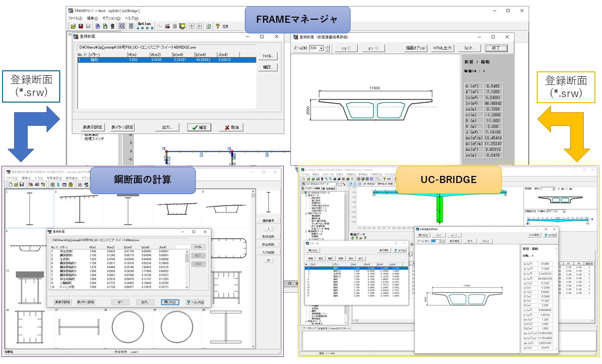Click ファイル保存 button in UC-BRIDGE section detail window
The image size is (602, 364).
(533, 235)
